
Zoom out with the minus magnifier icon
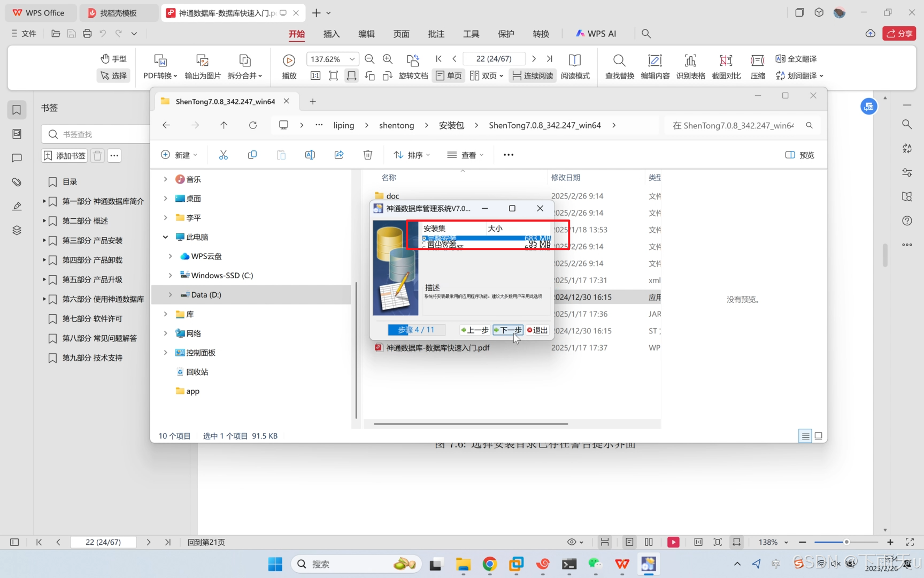[369, 59]
